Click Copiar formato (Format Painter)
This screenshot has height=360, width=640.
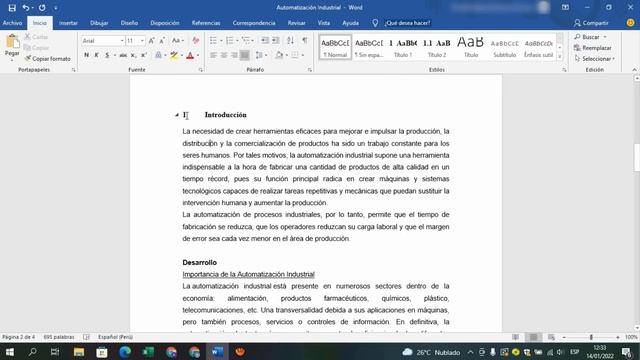coord(47,59)
